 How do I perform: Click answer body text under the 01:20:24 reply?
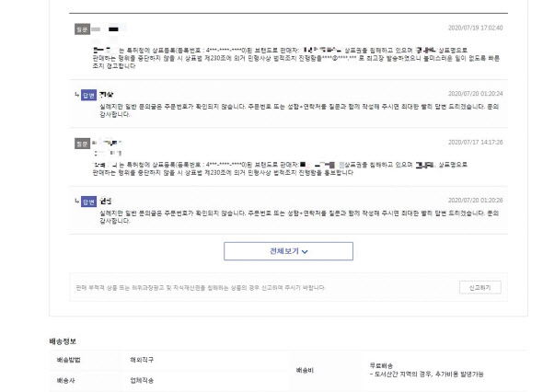pyautogui.click(x=299, y=110)
